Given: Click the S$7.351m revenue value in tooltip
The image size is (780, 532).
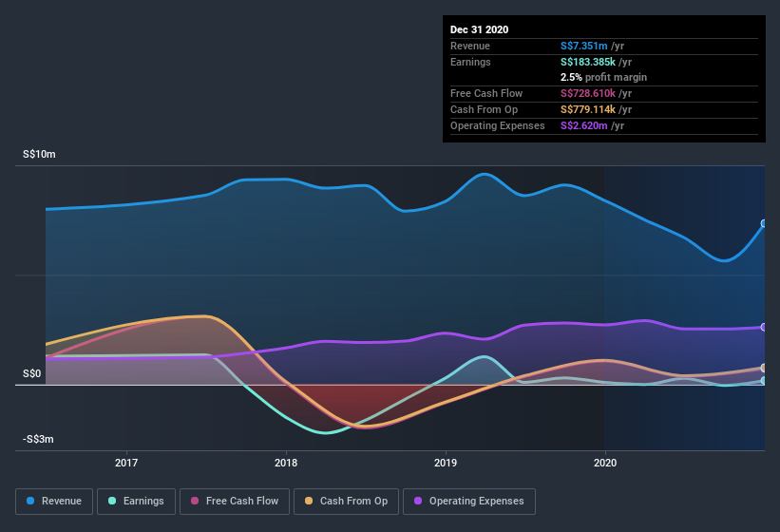Looking at the screenshot, I should click(x=586, y=46).
